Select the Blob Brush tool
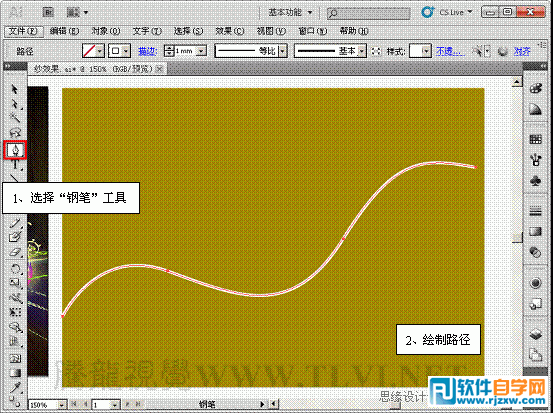The height and width of the screenshot is (413, 553). (15, 237)
